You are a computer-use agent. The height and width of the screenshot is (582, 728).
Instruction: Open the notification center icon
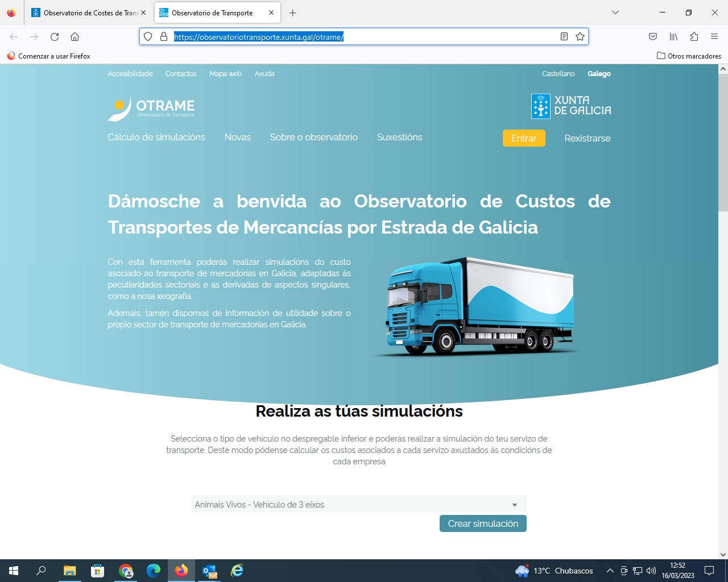(709, 571)
